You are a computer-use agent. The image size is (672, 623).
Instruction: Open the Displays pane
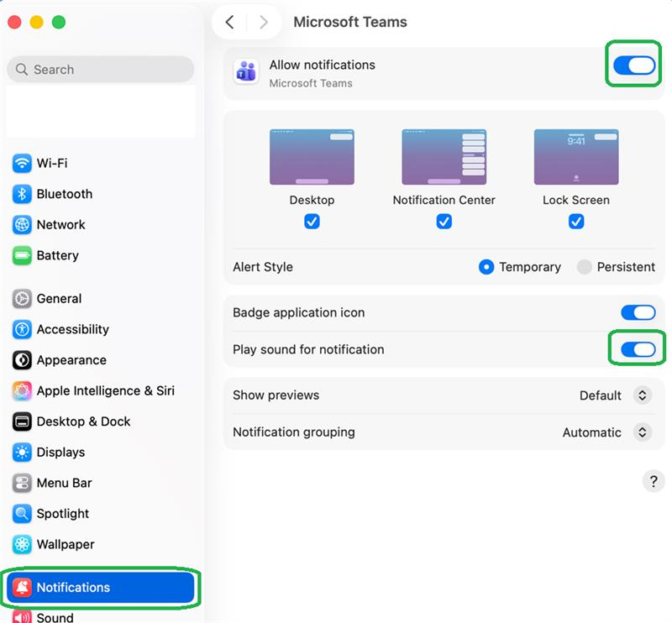click(x=101, y=453)
